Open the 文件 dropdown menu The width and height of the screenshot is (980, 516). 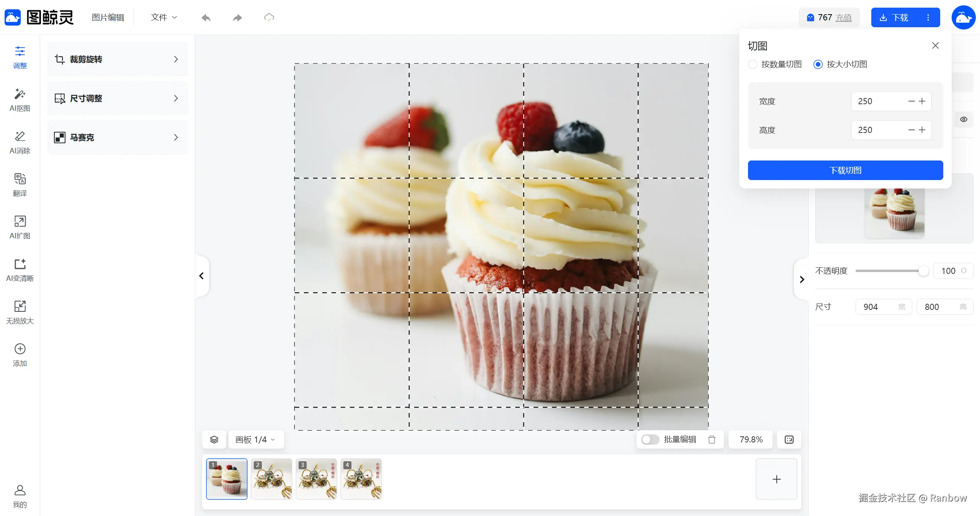164,18
